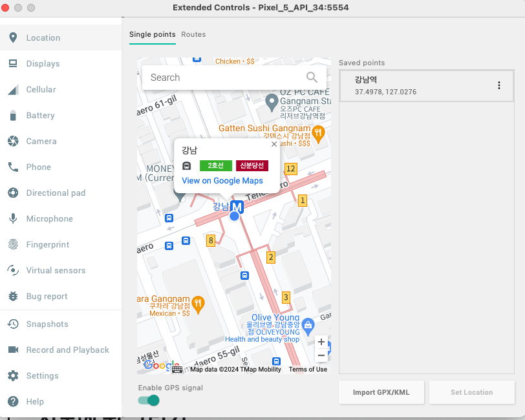Open the Battery section
The image size is (525, 420).
[61, 115]
